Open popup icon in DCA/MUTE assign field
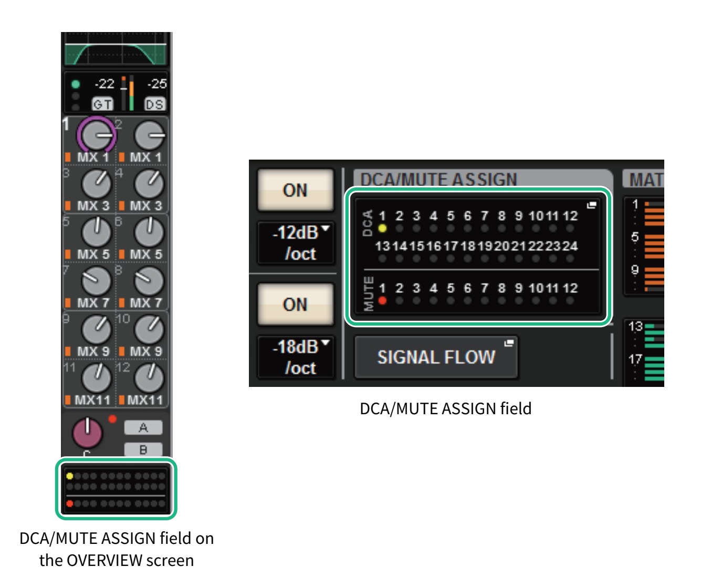The image size is (711, 588). click(x=591, y=205)
